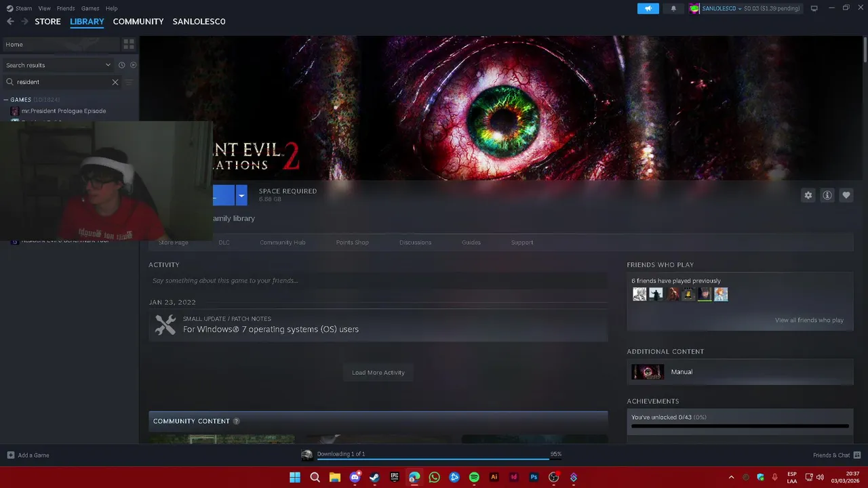Click the Add a Game plus icon
Viewport: 868px width, 488px height.
pos(10,455)
